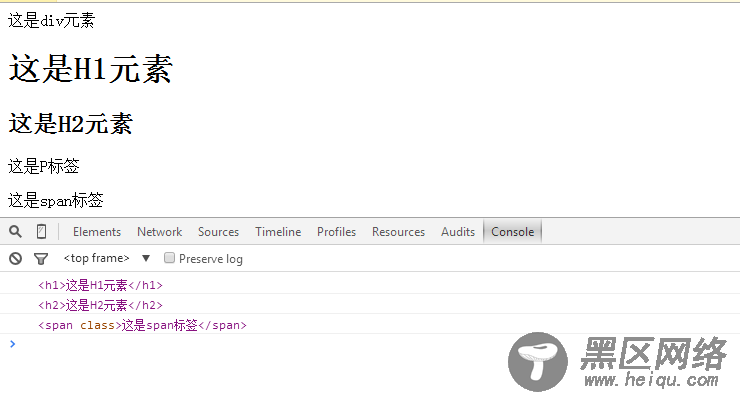
Task: Click the heading '这是H2元素' on page
Action: pos(71,124)
